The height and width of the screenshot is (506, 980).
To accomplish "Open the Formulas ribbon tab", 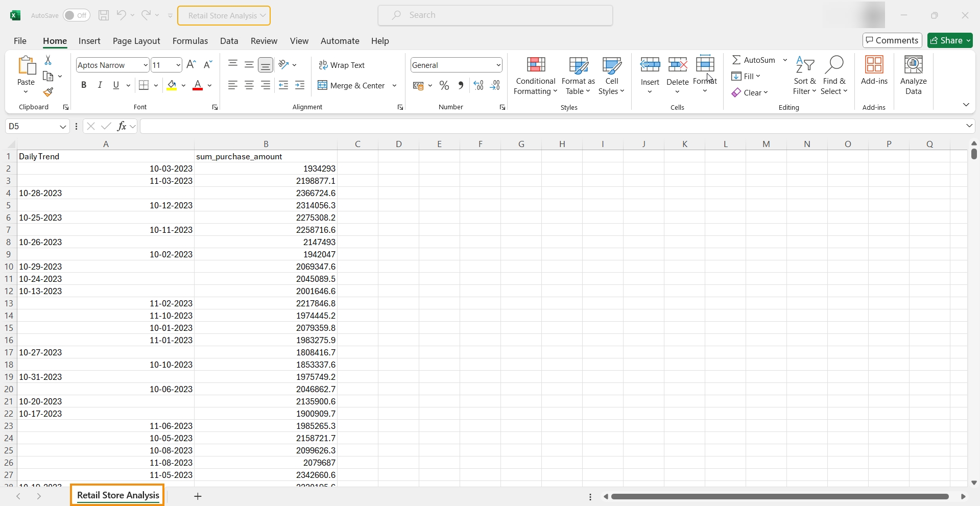I will point(190,41).
